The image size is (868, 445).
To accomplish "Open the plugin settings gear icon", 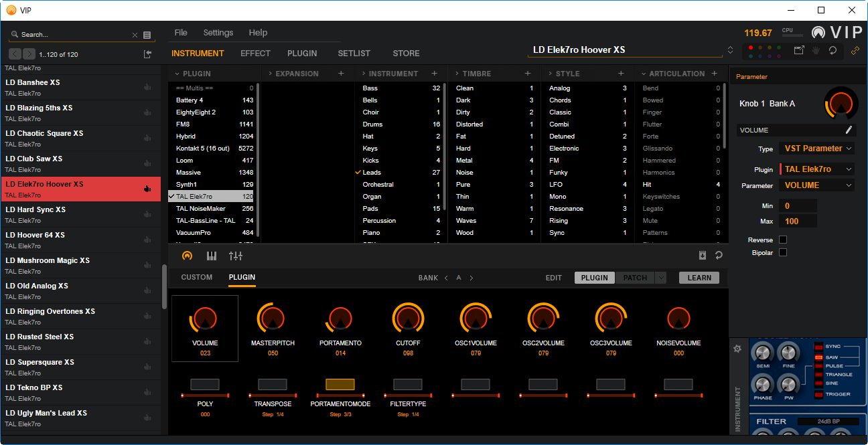I will [737, 349].
